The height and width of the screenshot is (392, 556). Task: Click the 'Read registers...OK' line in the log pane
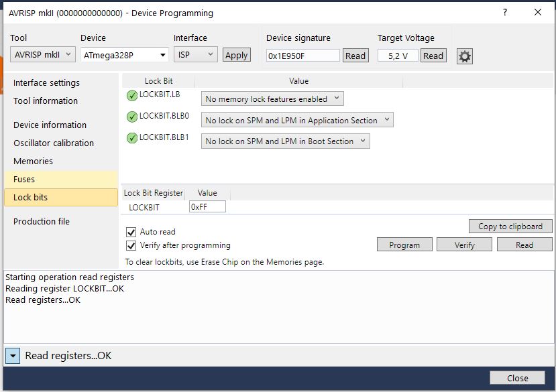click(43, 300)
